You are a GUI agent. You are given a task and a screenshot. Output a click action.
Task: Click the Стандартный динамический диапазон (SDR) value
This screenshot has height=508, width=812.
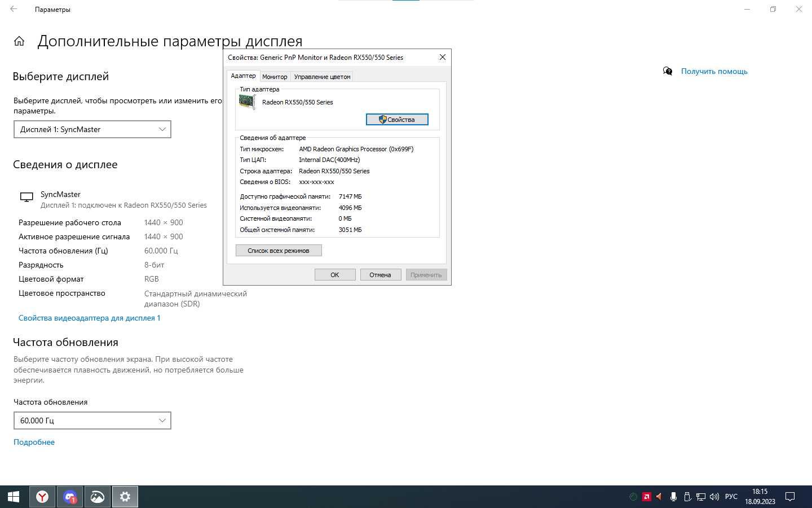click(196, 299)
